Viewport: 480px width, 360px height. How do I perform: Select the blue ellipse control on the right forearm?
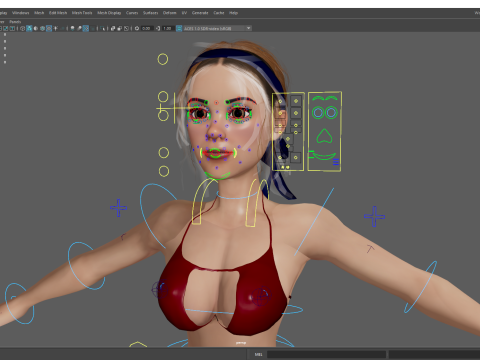(421, 287)
